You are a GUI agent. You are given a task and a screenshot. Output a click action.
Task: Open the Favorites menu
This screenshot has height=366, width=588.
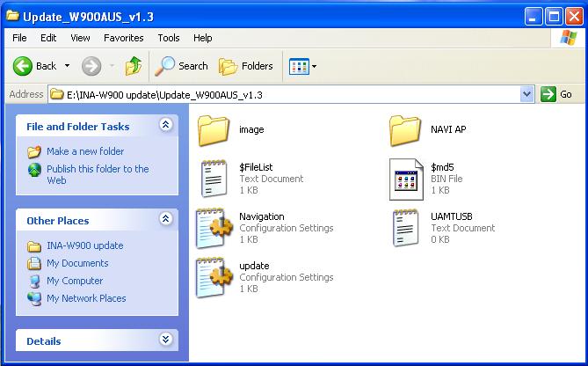pyautogui.click(x=124, y=38)
